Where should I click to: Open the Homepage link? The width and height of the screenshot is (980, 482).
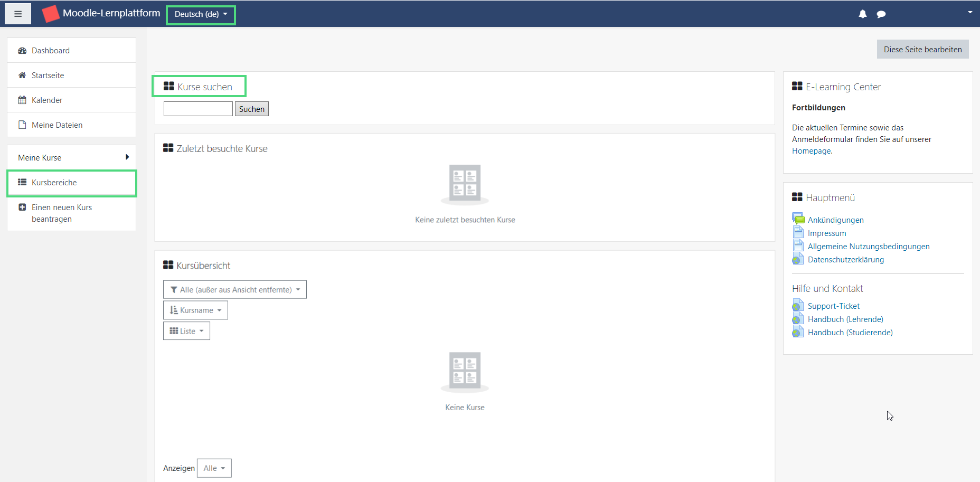click(812, 151)
